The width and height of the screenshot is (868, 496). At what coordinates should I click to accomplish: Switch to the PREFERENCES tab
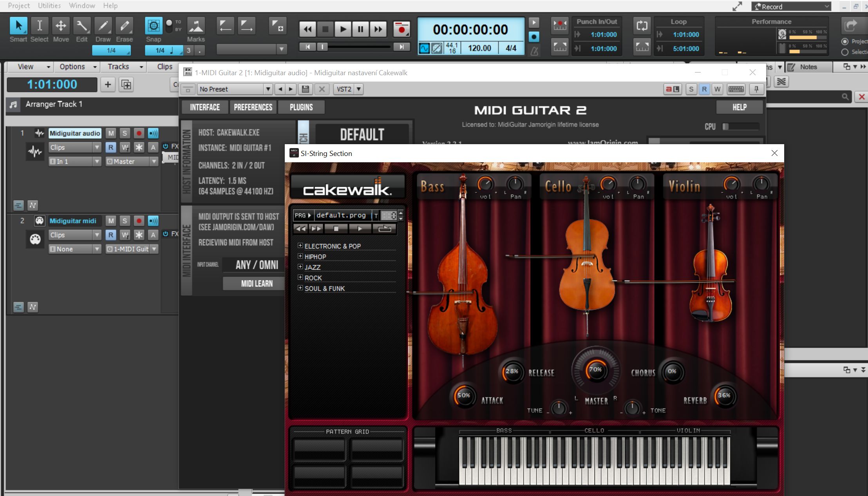pyautogui.click(x=253, y=107)
